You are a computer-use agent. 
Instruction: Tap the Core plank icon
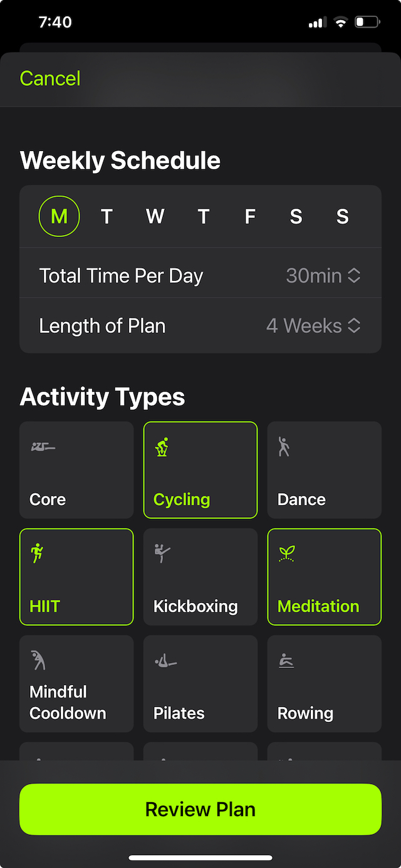coord(43,447)
